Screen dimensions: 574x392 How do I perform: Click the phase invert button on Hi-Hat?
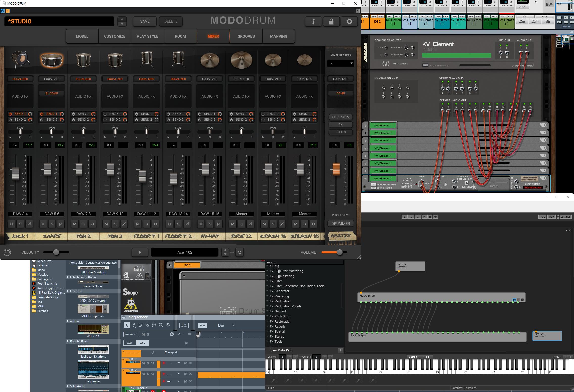219,224
